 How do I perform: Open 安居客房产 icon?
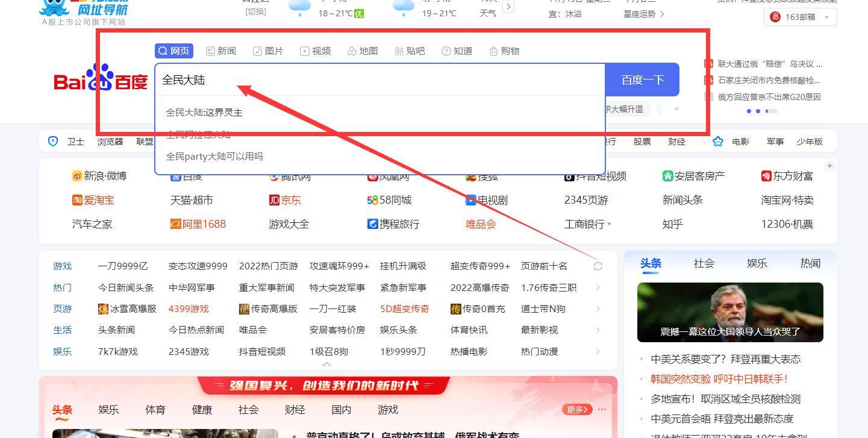click(x=667, y=176)
